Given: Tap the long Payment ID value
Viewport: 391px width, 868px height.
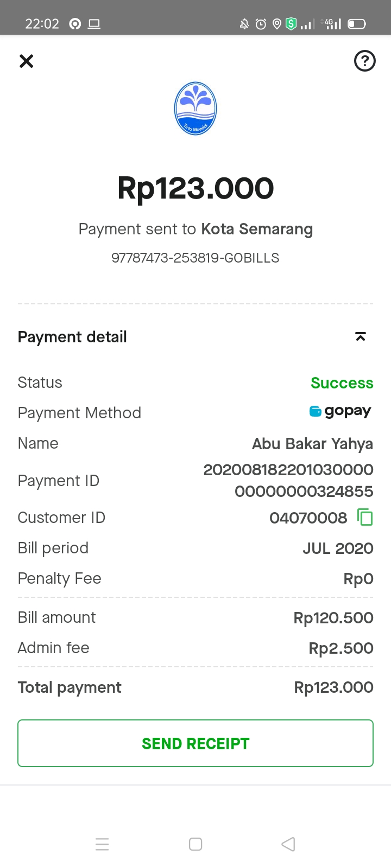Looking at the screenshot, I should (x=288, y=481).
